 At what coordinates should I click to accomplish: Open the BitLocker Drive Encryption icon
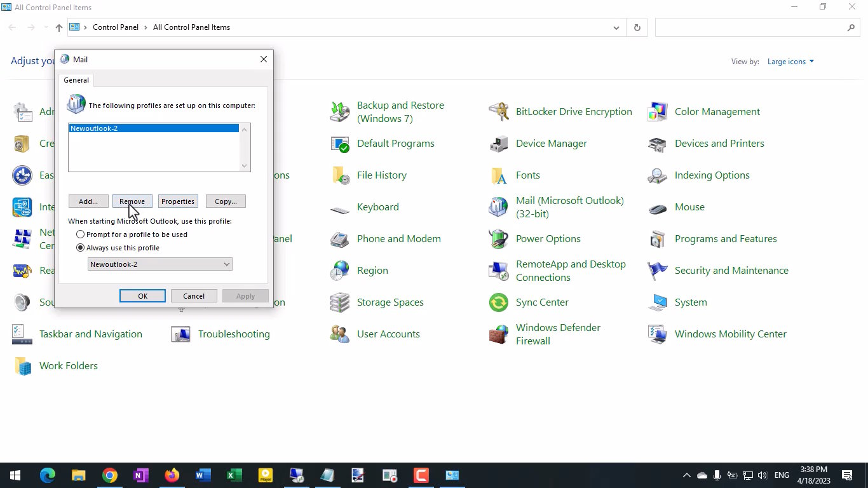[499, 112]
